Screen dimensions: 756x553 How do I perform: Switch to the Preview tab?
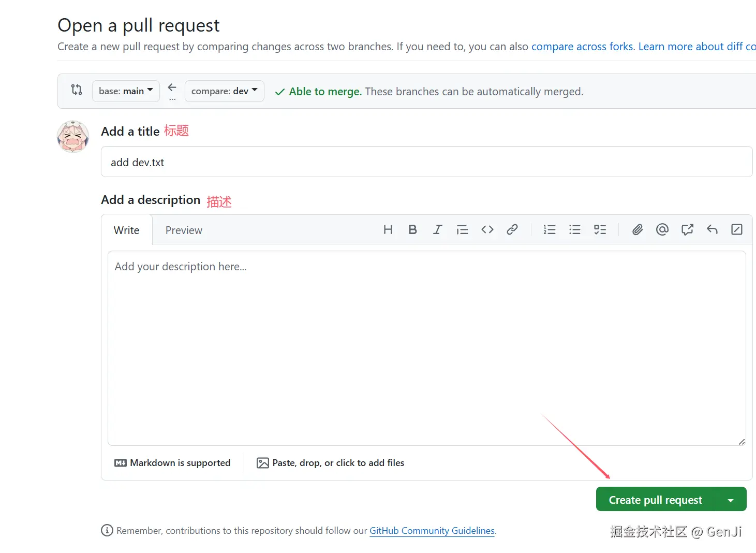pyautogui.click(x=184, y=230)
